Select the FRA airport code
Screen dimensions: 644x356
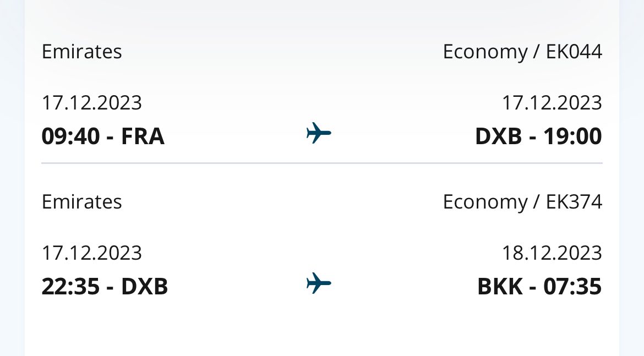(x=143, y=136)
